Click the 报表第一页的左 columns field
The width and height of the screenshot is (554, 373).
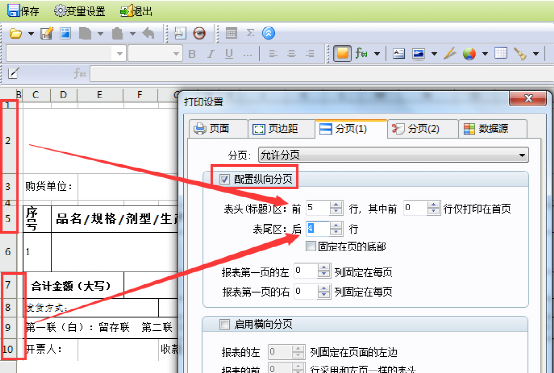[x=306, y=271]
